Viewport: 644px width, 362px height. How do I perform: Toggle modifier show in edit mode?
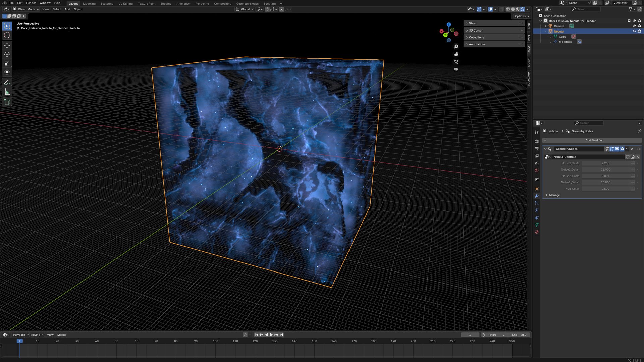point(612,149)
